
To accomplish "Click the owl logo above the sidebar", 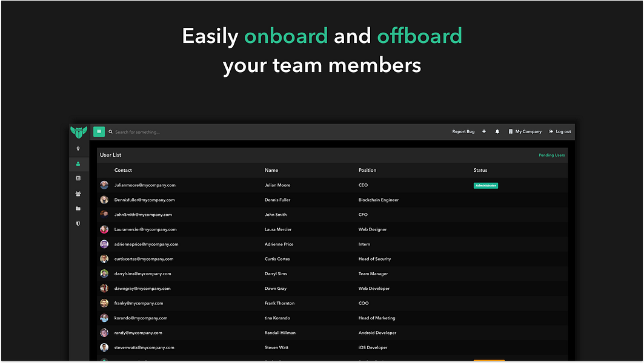I will tap(78, 130).
